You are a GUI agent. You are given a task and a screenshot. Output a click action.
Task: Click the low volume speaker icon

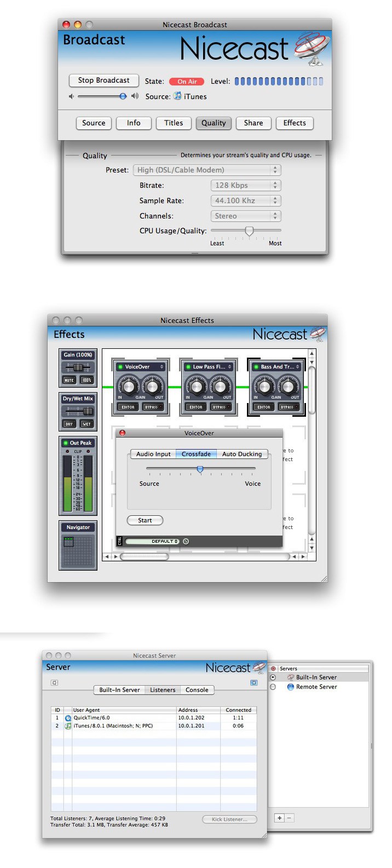[x=71, y=96]
